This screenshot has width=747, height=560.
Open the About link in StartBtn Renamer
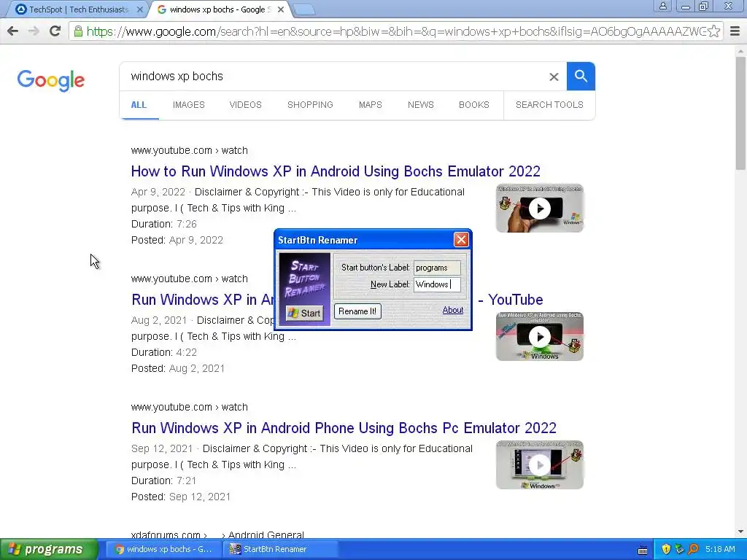coord(452,310)
